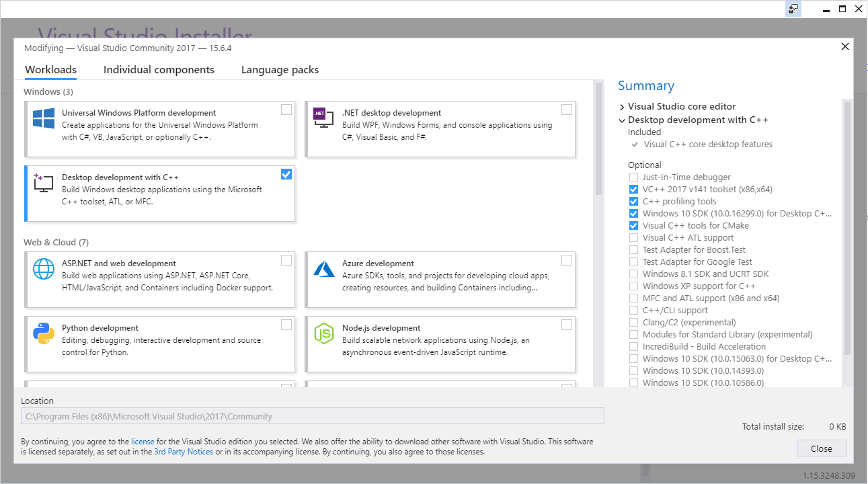Enable MFC and ATL support option
This screenshot has height=484, width=868.
click(633, 298)
